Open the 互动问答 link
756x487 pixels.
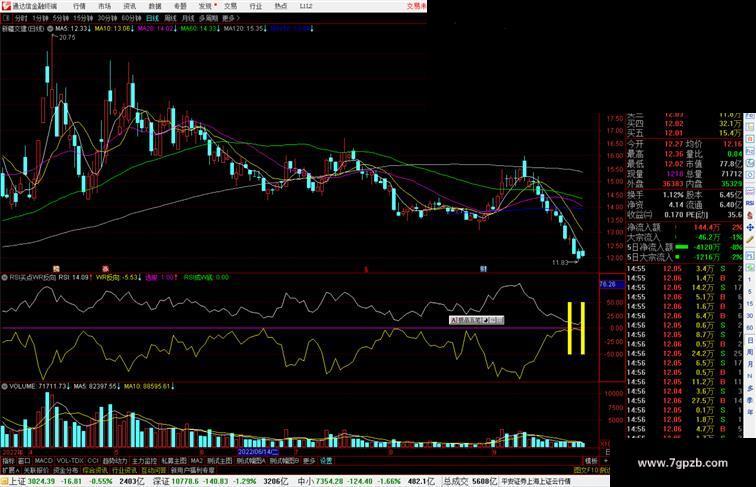pyautogui.click(x=153, y=470)
